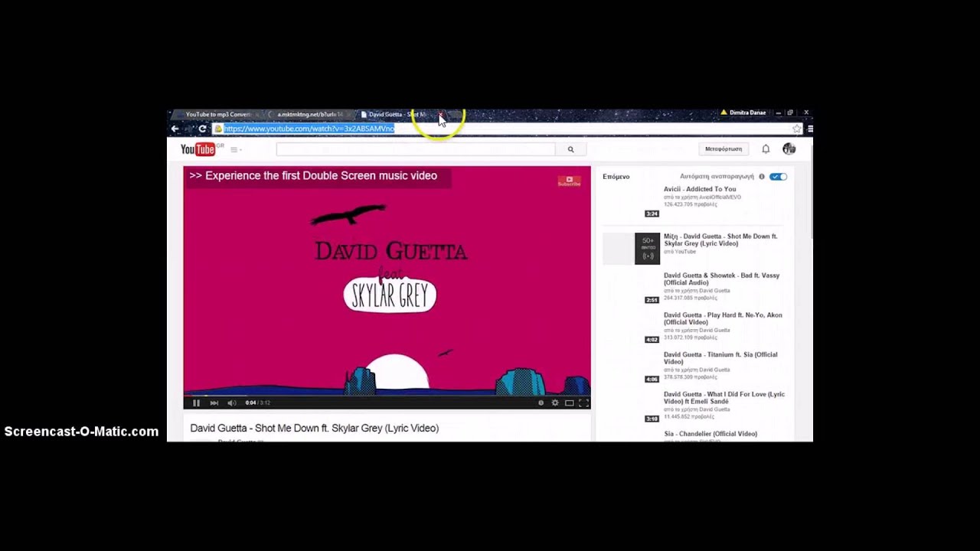Open notifications bell icon
The width and height of the screenshot is (980, 551).
point(766,149)
